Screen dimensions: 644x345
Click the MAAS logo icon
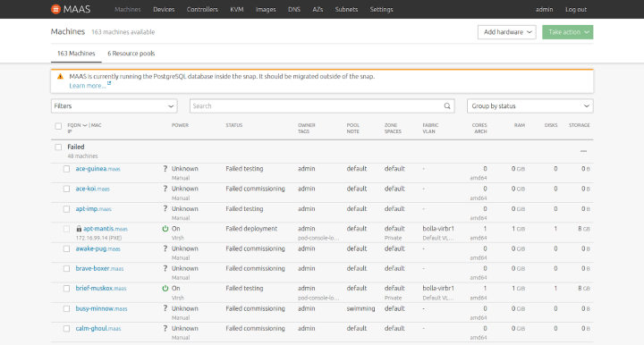click(x=55, y=9)
